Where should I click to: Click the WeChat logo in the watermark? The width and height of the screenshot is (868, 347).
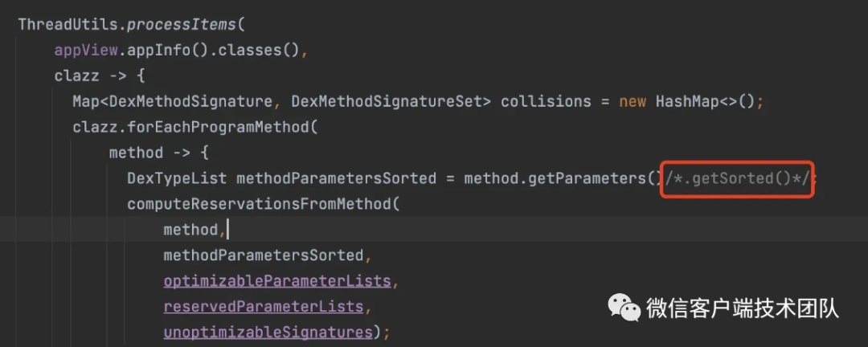click(x=623, y=308)
